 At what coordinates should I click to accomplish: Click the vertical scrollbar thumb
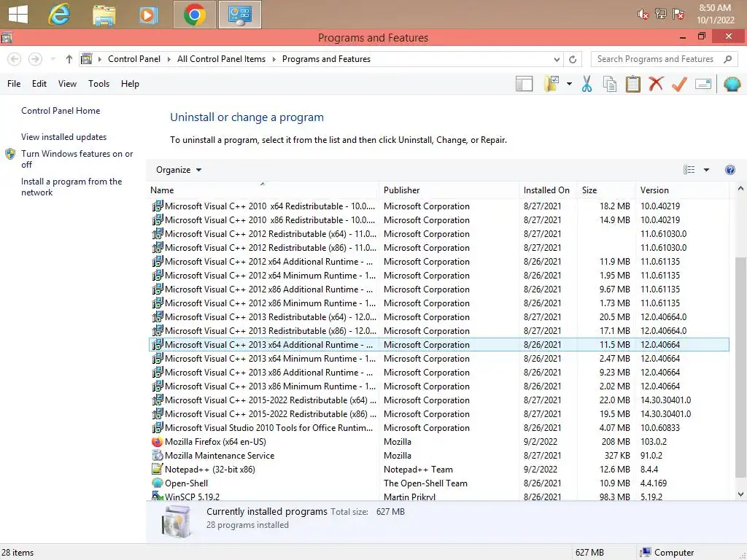[x=740, y=367]
